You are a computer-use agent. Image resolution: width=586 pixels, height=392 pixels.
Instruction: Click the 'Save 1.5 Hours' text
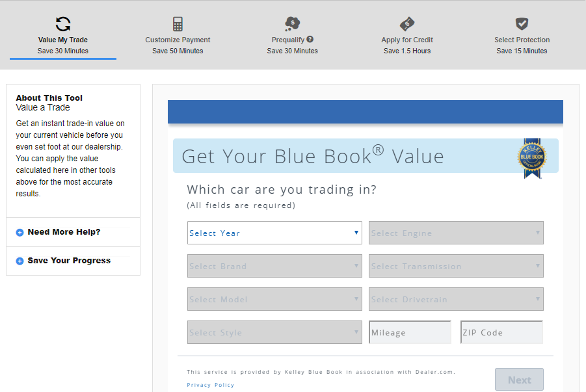click(x=407, y=51)
